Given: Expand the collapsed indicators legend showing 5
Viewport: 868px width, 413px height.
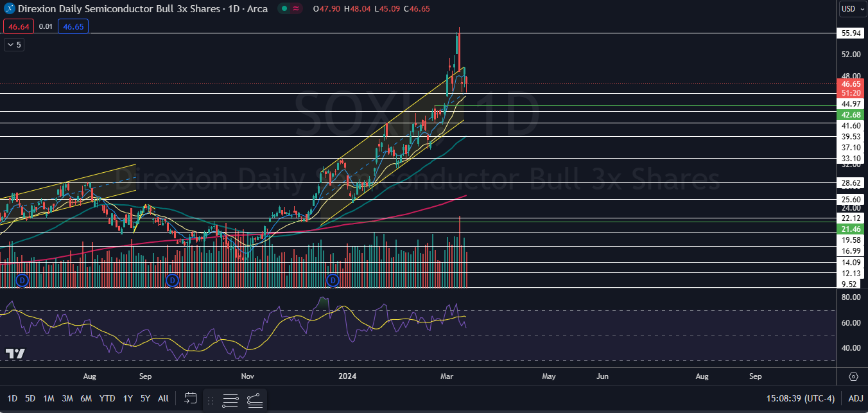Looking at the screenshot, I should click(x=13, y=45).
